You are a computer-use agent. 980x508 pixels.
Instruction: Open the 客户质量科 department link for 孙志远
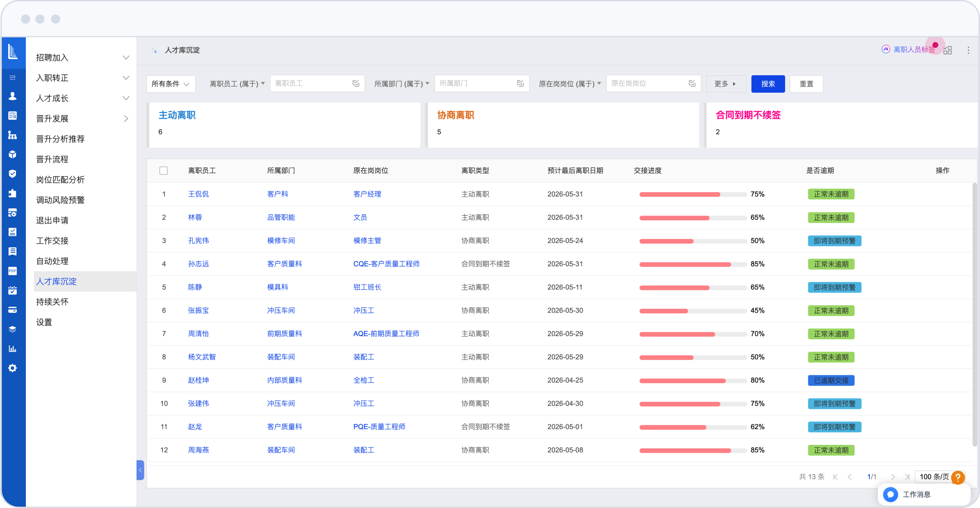point(284,264)
